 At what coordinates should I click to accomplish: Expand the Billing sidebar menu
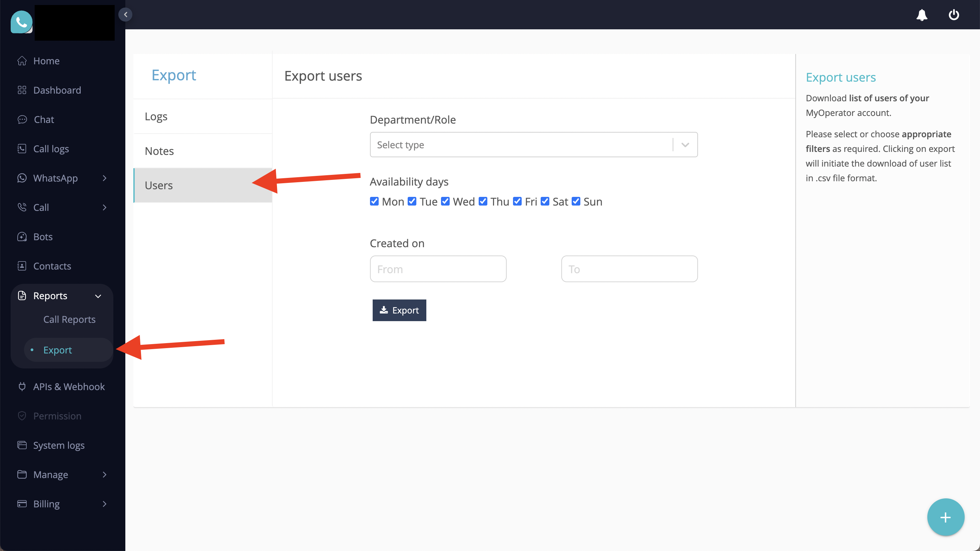[x=104, y=504]
